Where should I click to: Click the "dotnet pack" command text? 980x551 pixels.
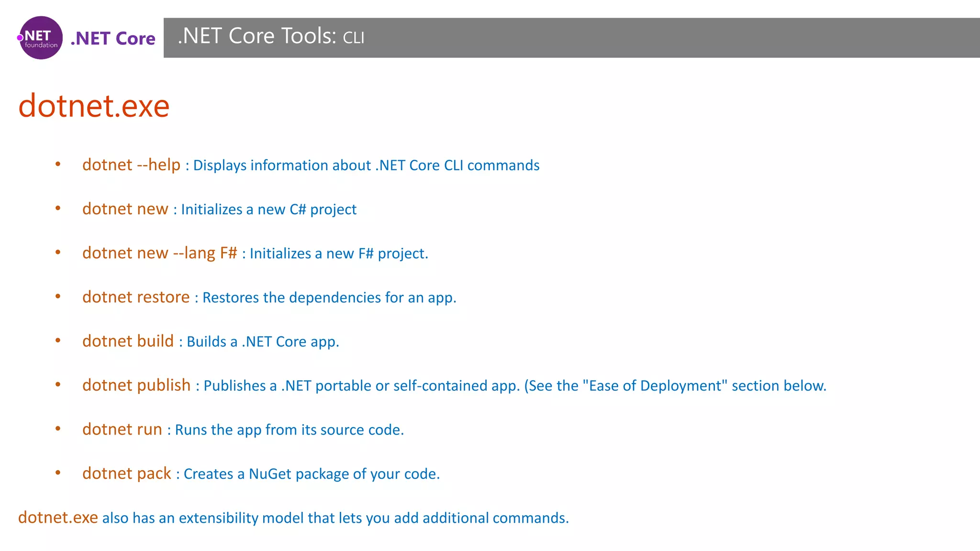click(x=126, y=473)
